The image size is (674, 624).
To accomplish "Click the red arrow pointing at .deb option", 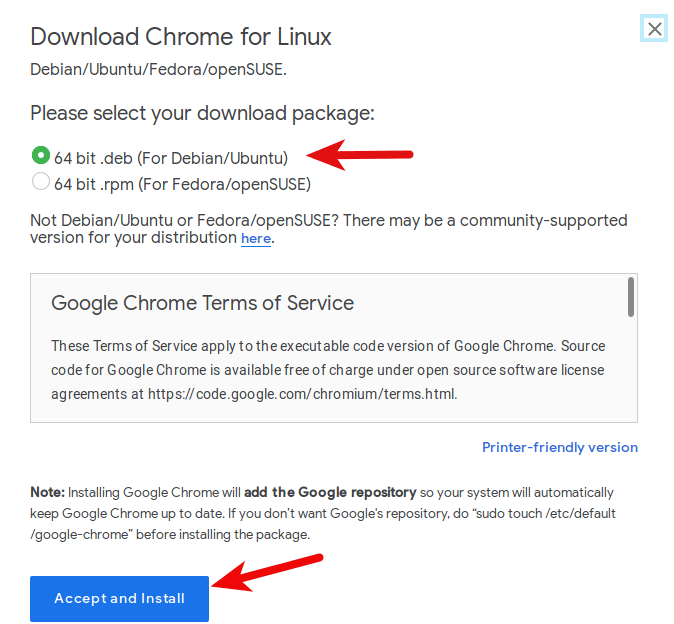I will pyautogui.click(x=360, y=155).
